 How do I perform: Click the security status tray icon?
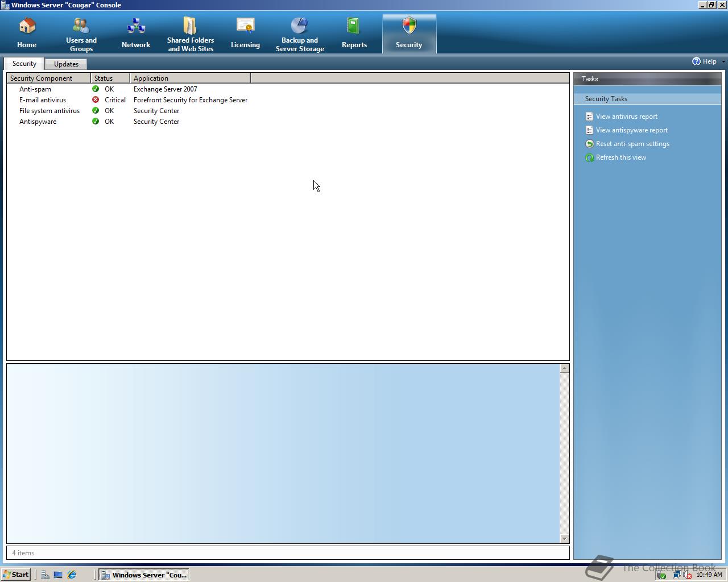[661, 575]
